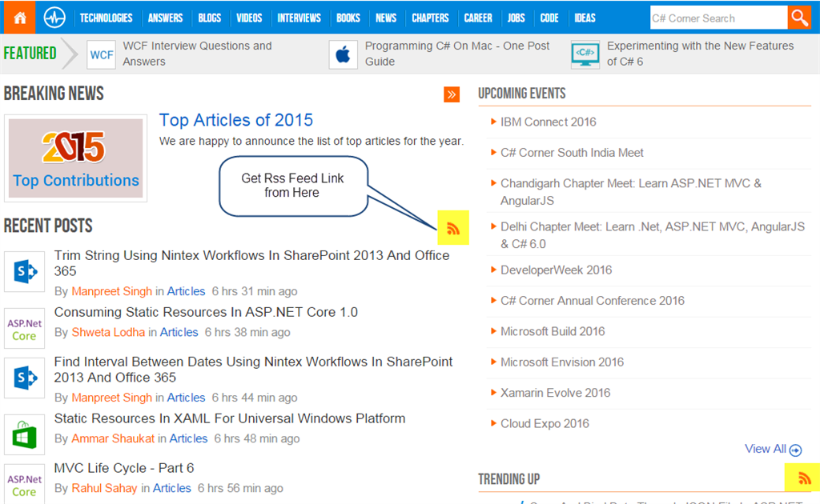
Task: Open the Recent Posts RSS feed icon
Action: point(453,228)
